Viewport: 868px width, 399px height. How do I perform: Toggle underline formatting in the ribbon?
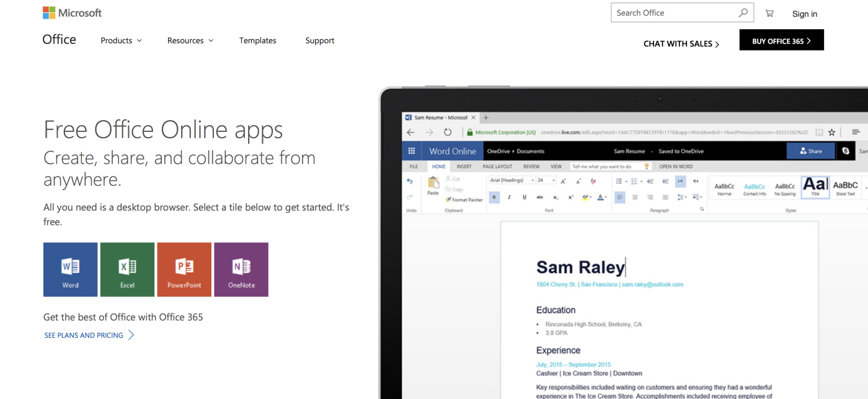click(525, 198)
